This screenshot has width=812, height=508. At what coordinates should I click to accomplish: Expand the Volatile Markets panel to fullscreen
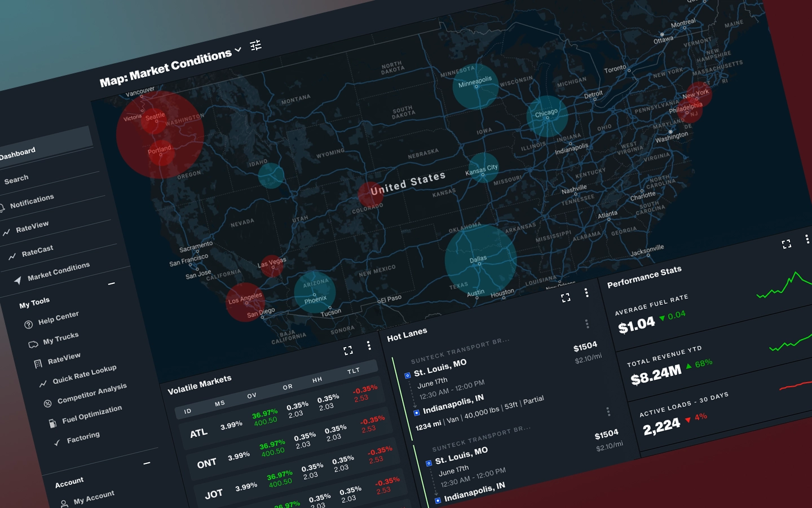coord(348,351)
